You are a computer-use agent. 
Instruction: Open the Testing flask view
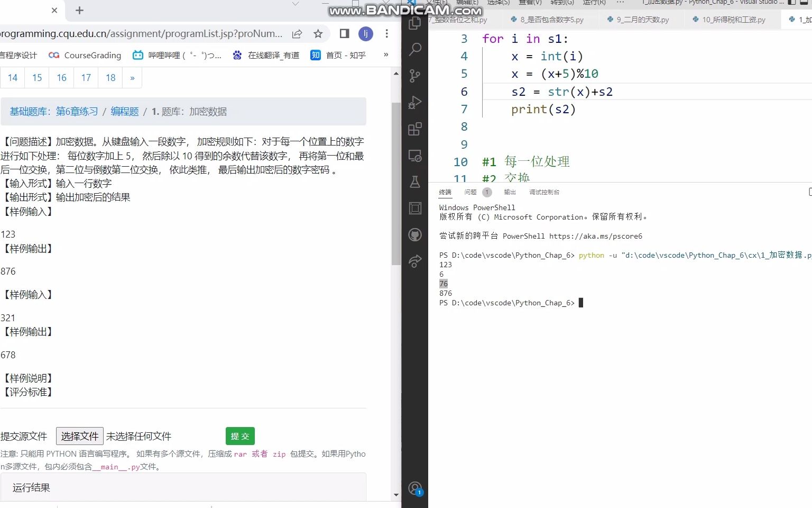(x=415, y=182)
